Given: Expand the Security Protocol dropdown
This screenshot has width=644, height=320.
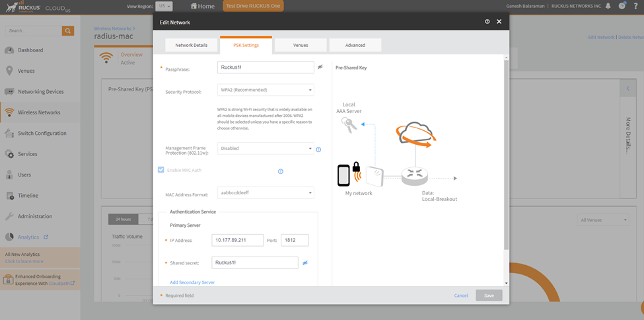Looking at the screenshot, I should click(x=266, y=90).
